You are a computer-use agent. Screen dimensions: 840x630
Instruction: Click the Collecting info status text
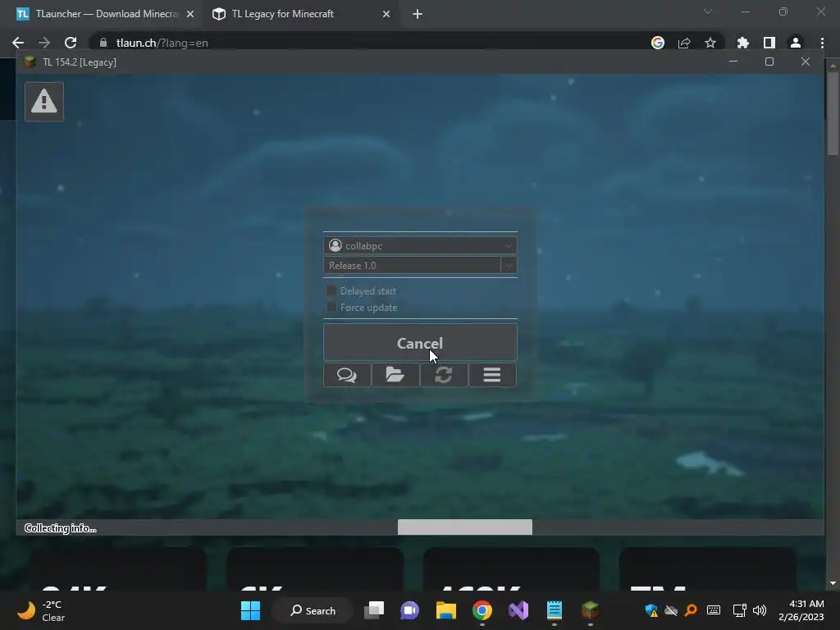click(x=61, y=528)
